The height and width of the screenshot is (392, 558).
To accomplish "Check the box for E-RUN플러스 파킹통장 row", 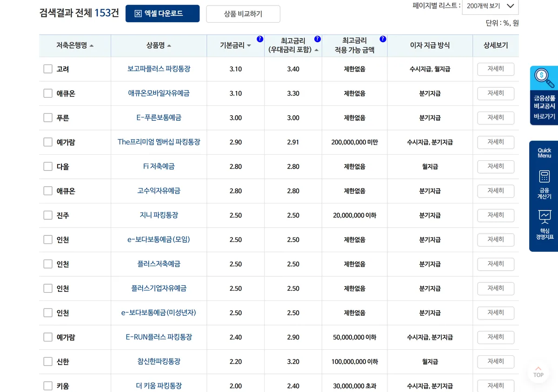I will (48, 337).
